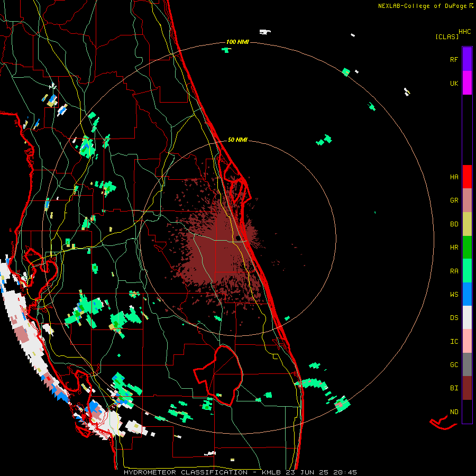Click the ND black legend swatch
Viewport: 476px width, 476px height.
pyautogui.click(x=467, y=411)
